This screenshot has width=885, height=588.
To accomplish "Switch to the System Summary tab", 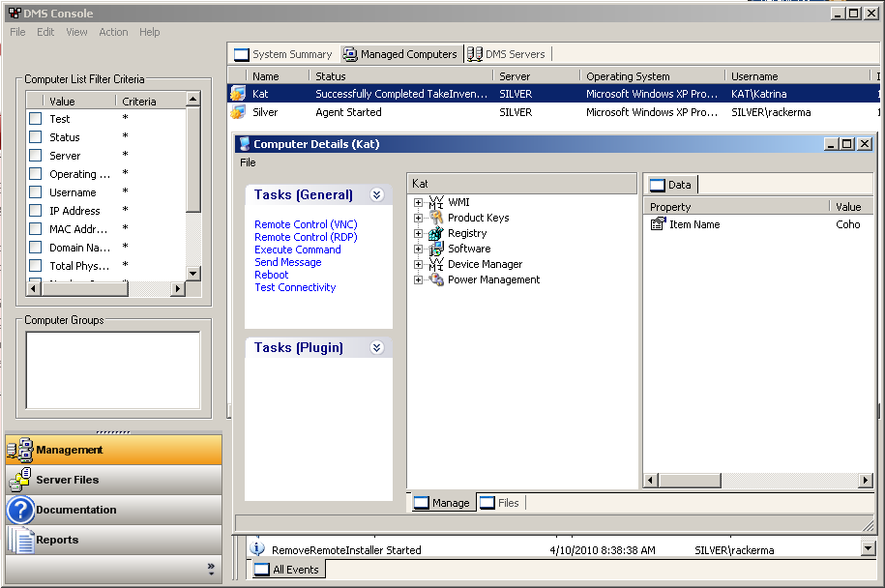I will 283,54.
